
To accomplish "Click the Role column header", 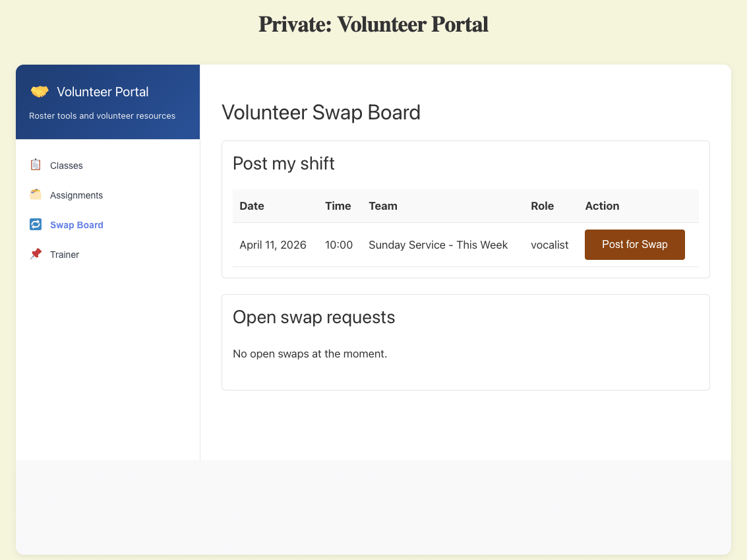I will coord(543,206).
